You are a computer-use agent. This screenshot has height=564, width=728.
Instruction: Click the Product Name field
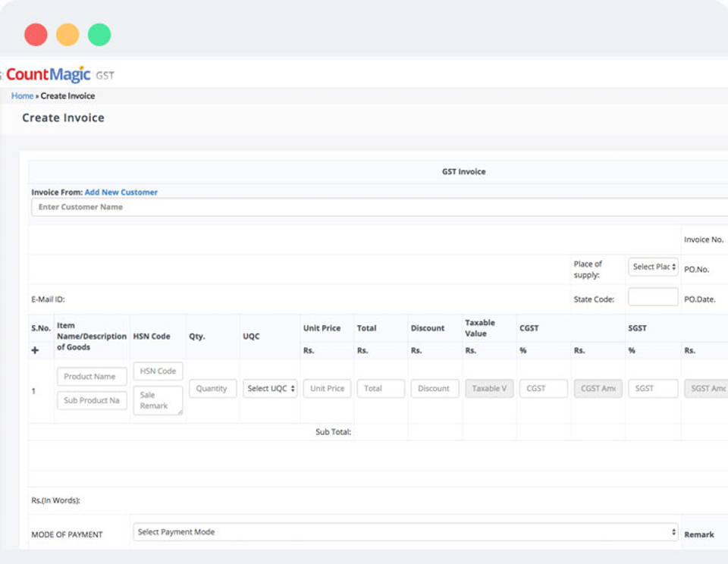point(91,377)
